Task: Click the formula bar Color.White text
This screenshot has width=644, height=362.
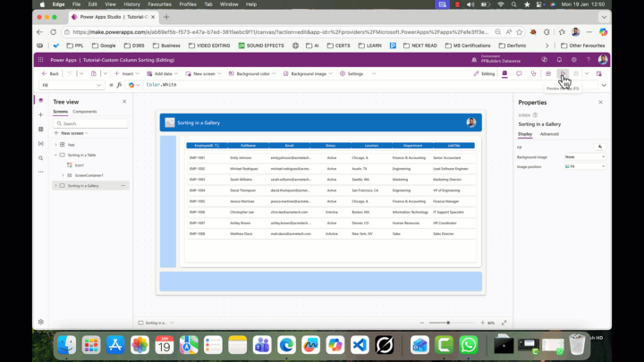Action: [161, 85]
